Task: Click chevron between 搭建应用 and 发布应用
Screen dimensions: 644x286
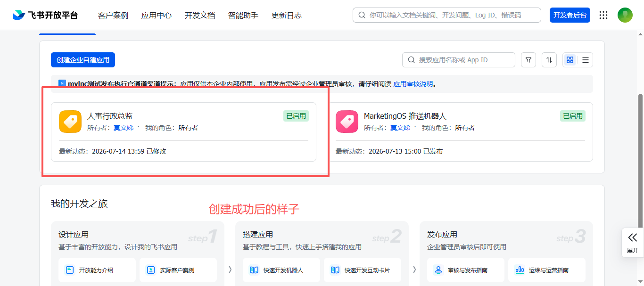Action: [414, 270]
